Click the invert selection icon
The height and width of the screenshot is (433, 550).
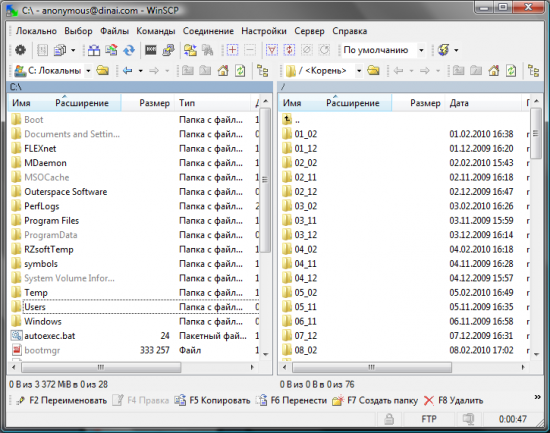click(289, 50)
